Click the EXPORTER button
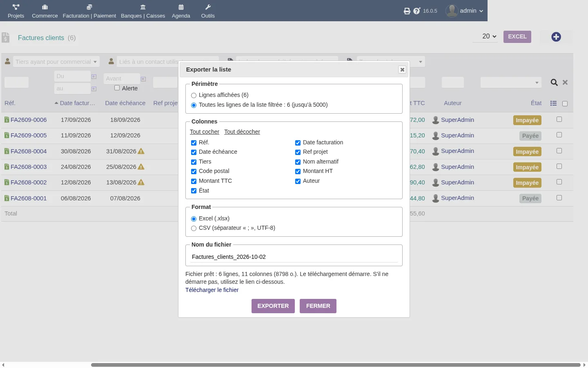Image resolution: width=588 pixels, height=368 pixels. (x=273, y=306)
